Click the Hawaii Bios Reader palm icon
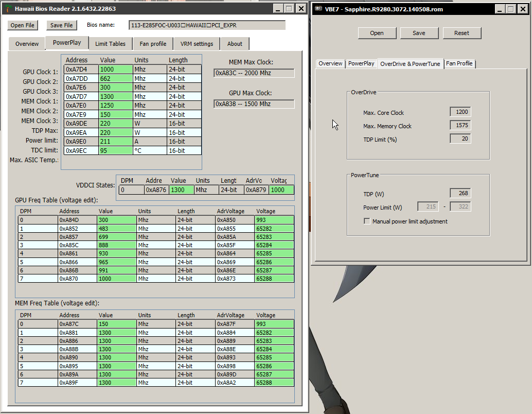The height and width of the screenshot is (414, 532). pos(7,9)
